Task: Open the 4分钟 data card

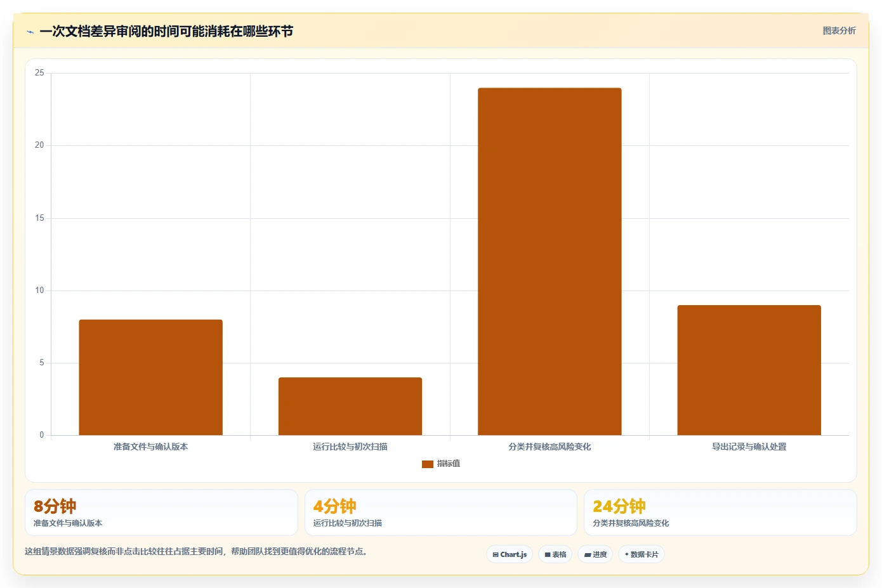Action: (441, 513)
